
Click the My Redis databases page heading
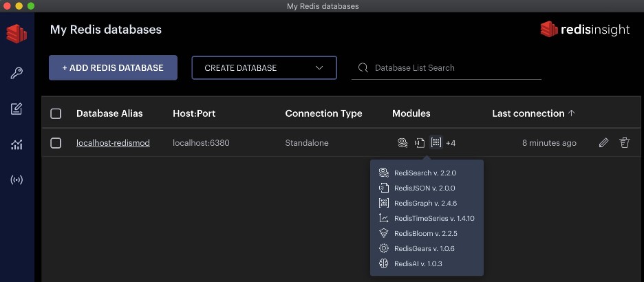(x=106, y=30)
